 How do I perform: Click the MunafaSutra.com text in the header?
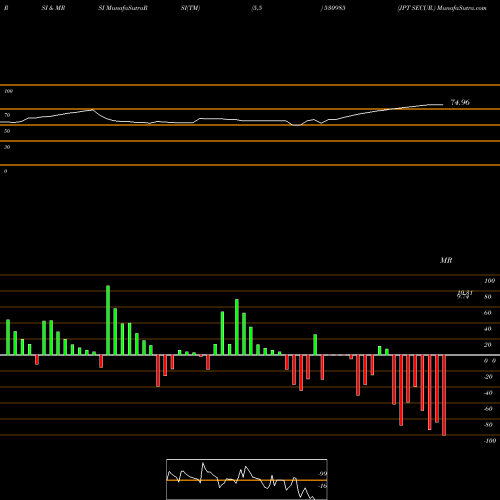(x=462, y=8)
